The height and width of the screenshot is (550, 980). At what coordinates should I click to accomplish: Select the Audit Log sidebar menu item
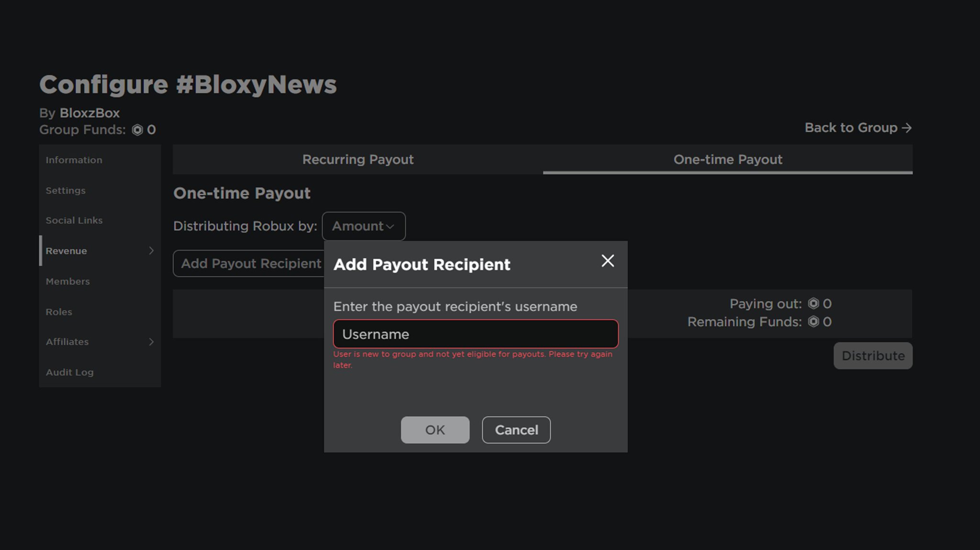click(x=69, y=372)
